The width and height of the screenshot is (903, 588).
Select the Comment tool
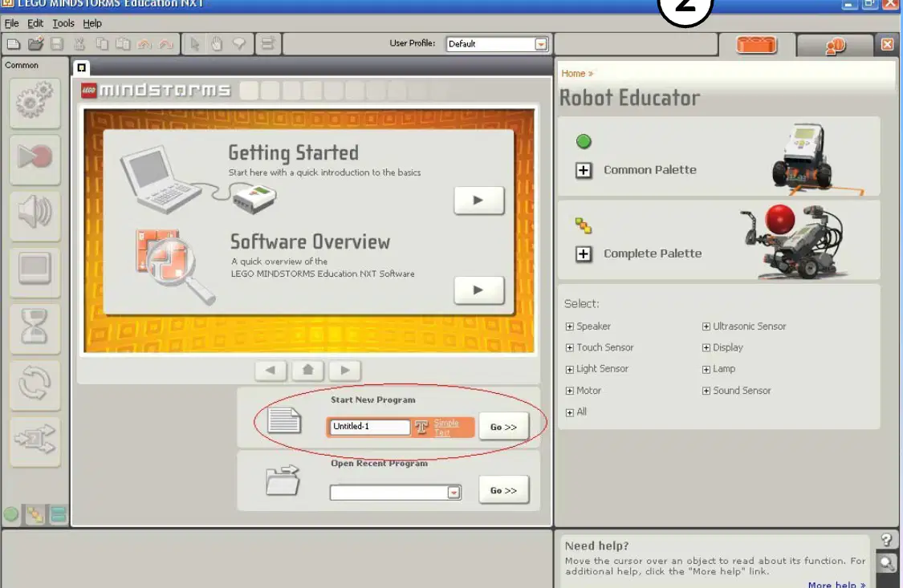tap(238, 44)
